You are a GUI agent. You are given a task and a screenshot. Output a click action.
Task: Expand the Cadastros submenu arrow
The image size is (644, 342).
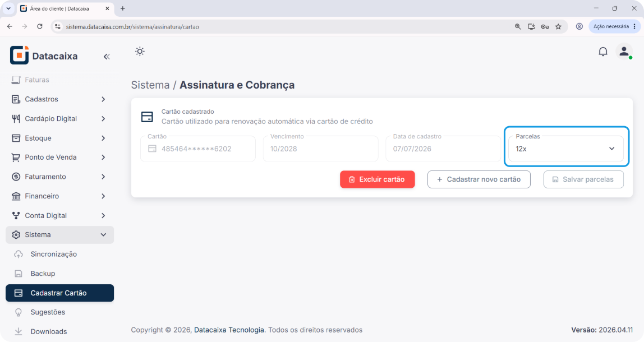[103, 99]
